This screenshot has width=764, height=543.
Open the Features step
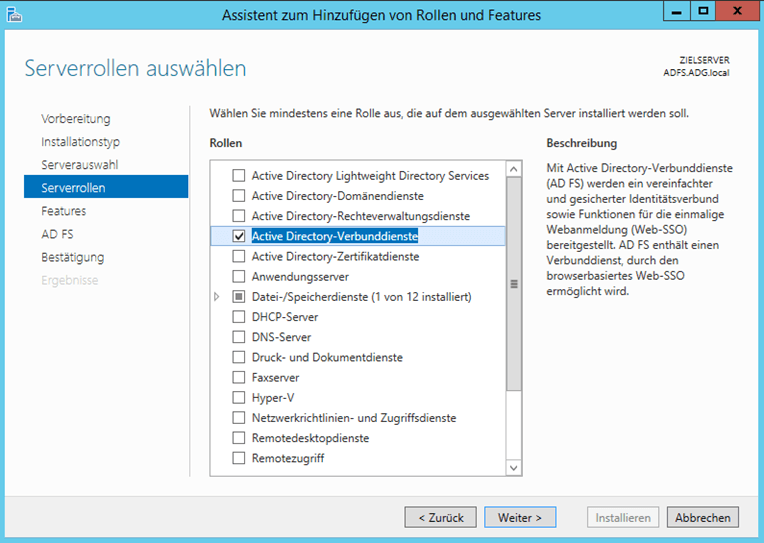tap(64, 211)
